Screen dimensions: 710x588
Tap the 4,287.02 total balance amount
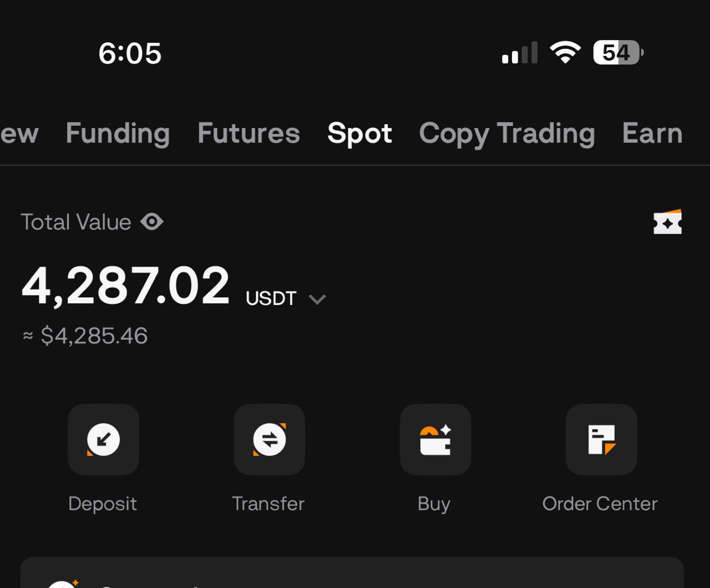(125, 286)
